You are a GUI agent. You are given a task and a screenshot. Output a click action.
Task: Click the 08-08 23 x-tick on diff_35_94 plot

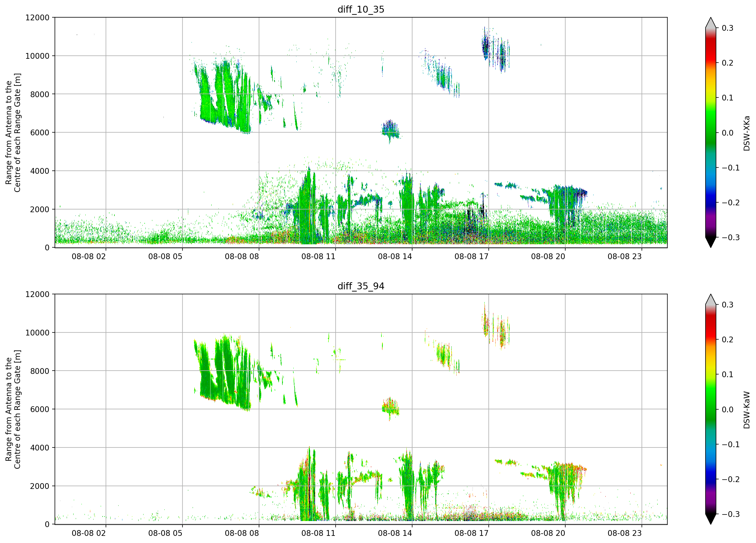pos(625,533)
